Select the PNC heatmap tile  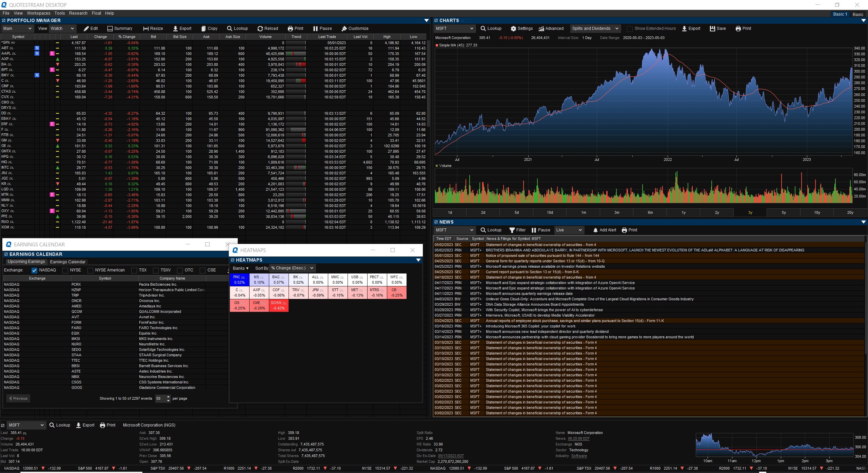239,280
